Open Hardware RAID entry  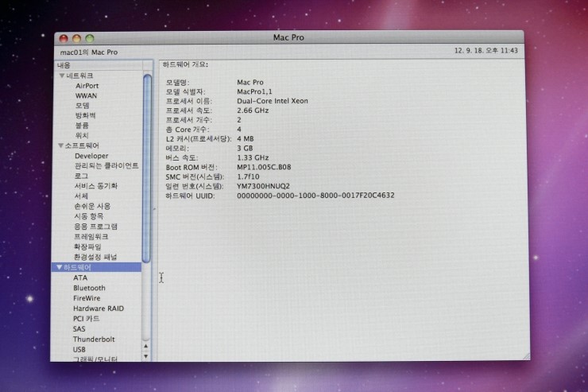[99, 309]
